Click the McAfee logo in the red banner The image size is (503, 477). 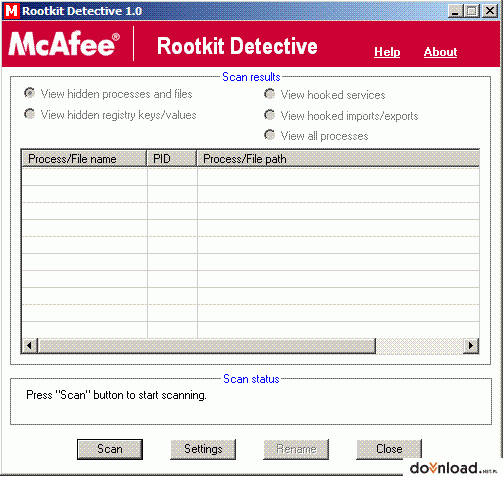(x=64, y=44)
